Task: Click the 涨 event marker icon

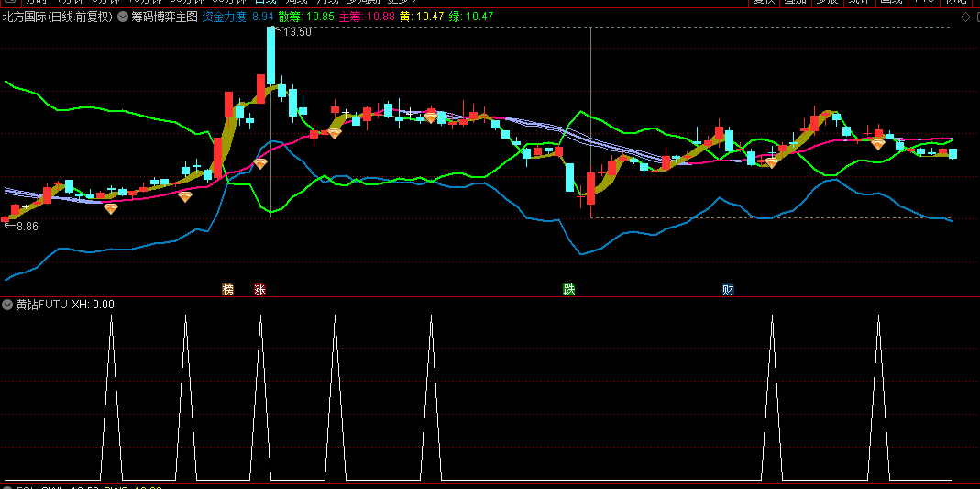Action: [259, 290]
